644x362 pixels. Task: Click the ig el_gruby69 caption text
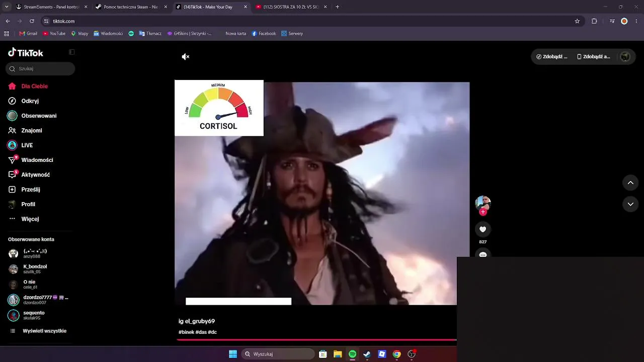click(197, 321)
